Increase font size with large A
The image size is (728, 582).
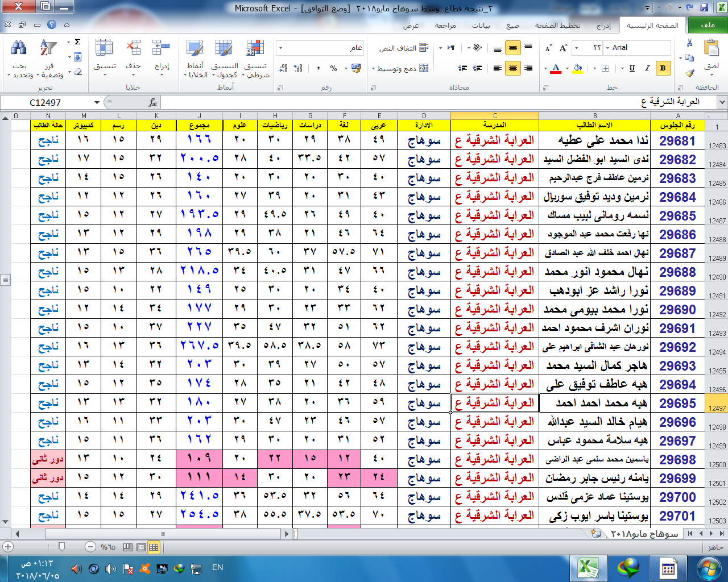563,48
